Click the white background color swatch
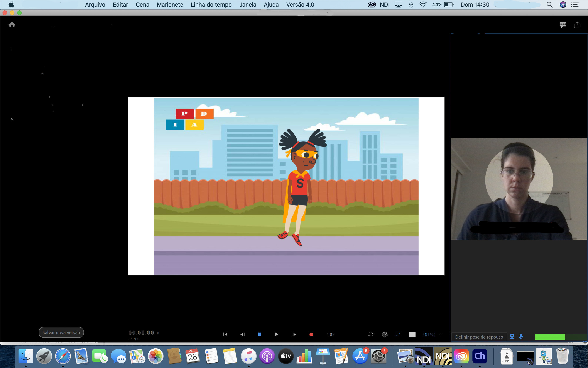The image size is (588, 368). (x=412, y=334)
